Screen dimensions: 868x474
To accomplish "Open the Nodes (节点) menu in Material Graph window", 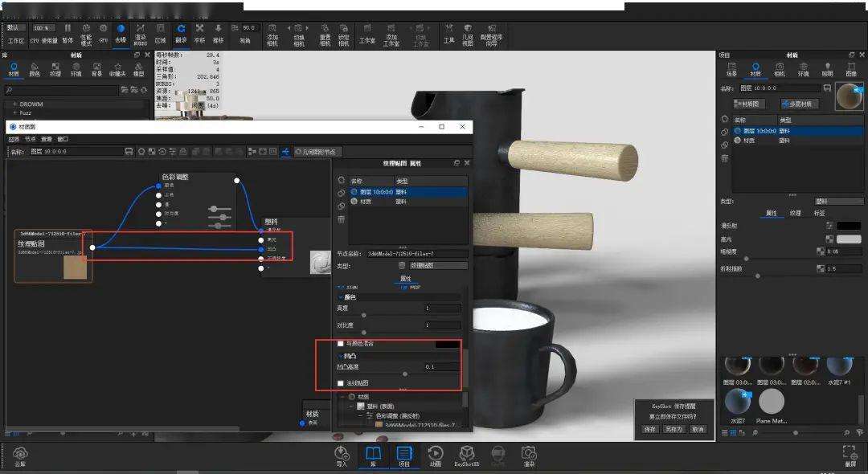I will click(x=30, y=139).
